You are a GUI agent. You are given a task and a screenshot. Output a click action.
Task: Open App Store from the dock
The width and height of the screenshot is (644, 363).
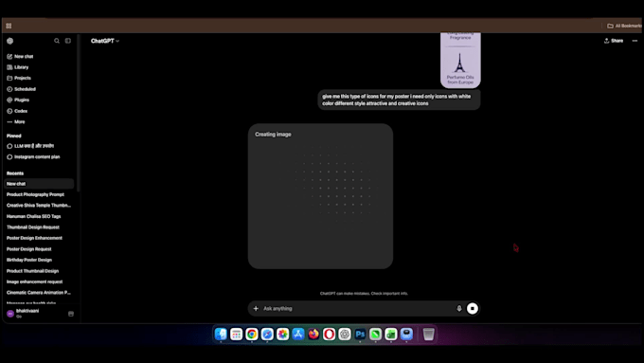(298, 334)
